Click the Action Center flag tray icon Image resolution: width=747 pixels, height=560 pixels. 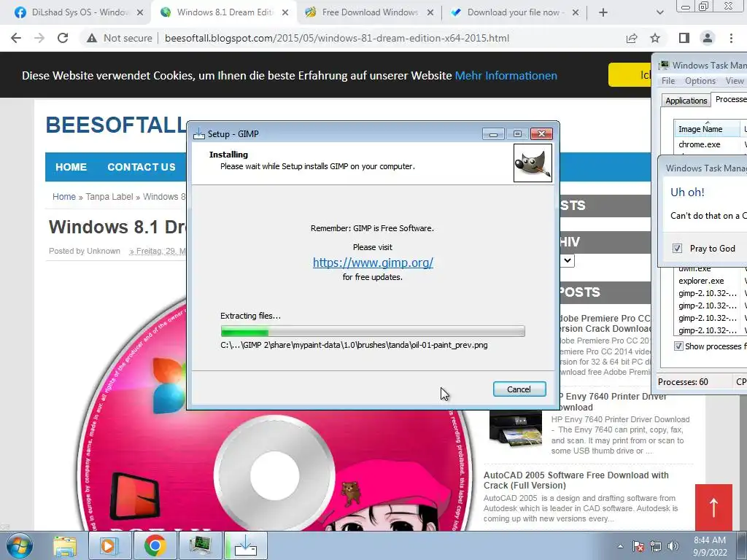point(638,546)
